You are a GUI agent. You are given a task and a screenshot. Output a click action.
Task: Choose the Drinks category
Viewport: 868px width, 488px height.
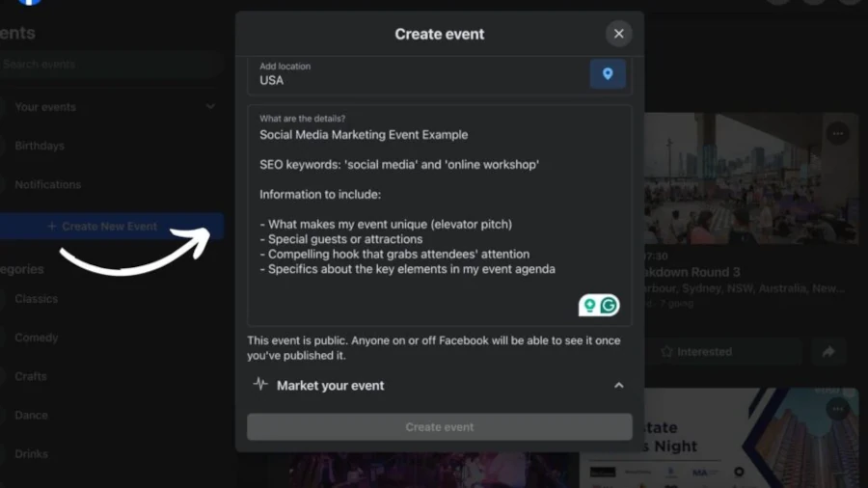click(31, 453)
